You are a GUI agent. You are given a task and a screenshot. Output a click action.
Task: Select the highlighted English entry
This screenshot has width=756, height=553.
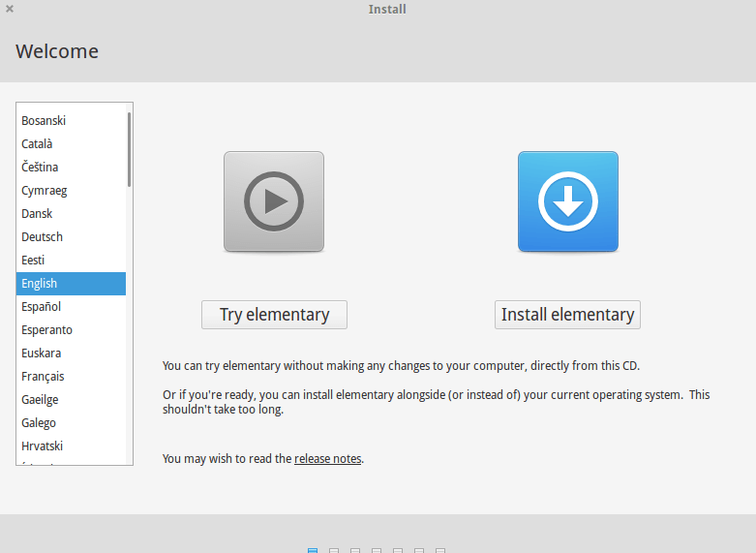[40, 284]
